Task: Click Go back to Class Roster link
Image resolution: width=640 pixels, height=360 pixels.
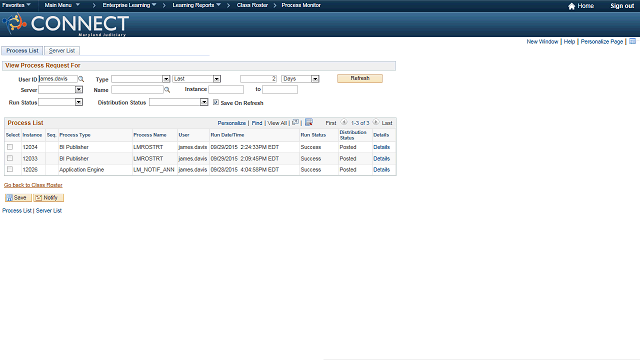Action: [x=33, y=185]
